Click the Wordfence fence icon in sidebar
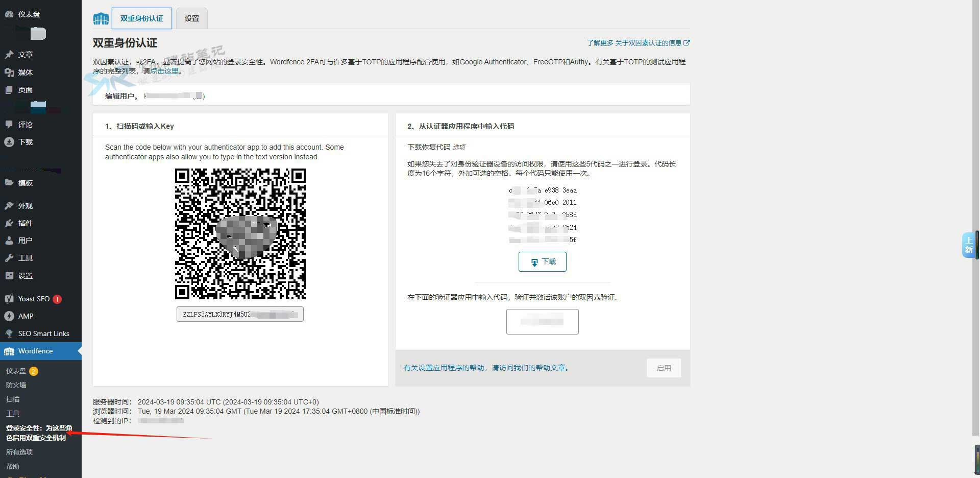The image size is (980, 478). click(9, 351)
